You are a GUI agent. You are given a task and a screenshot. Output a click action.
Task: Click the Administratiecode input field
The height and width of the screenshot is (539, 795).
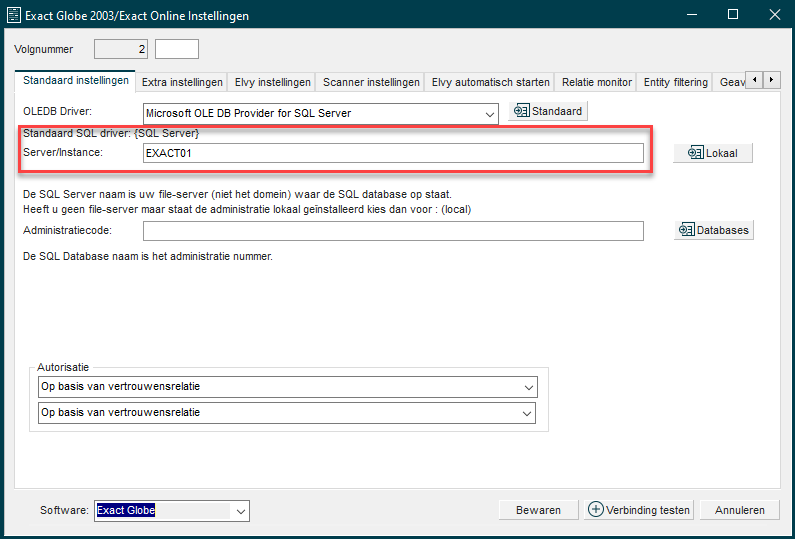tap(393, 231)
